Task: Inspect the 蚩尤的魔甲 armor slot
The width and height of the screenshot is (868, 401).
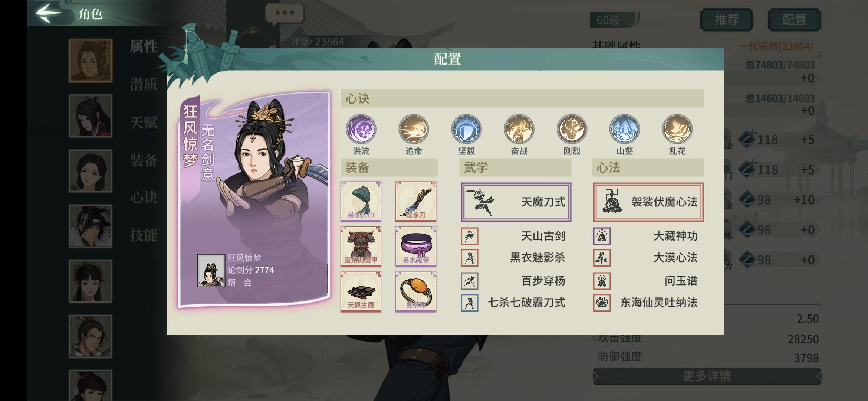Action: click(x=361, y=247)
